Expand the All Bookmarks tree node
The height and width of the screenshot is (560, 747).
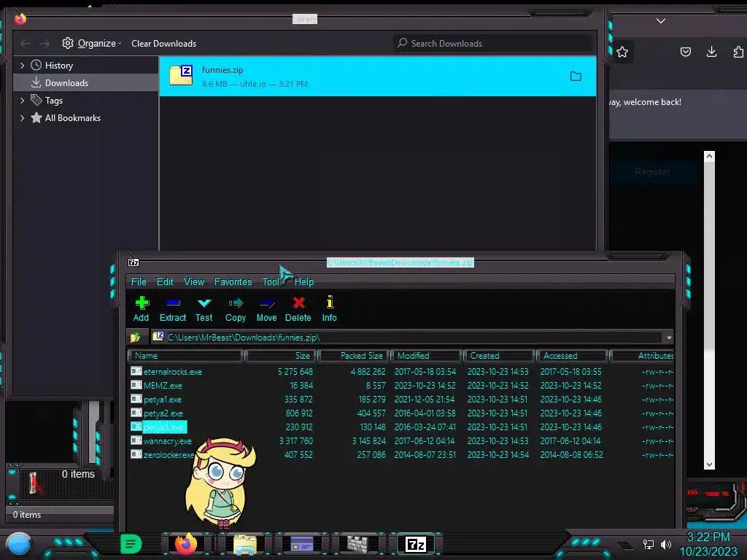[x=22, y=118]
